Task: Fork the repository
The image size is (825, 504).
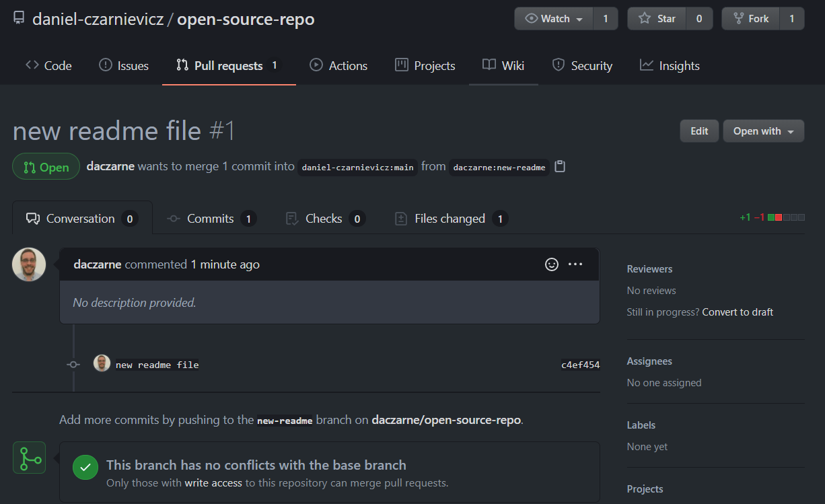Action: coord(751,19)
